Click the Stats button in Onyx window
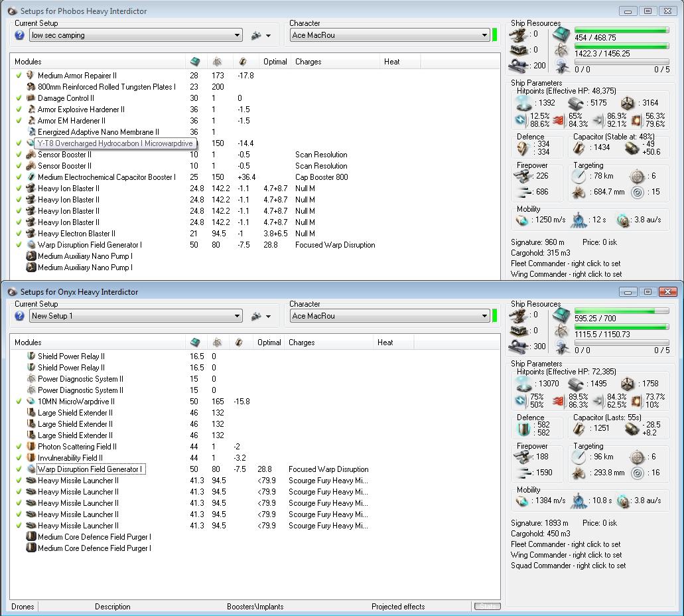This screenshot has height=616, width=684. tap(487, 606)
